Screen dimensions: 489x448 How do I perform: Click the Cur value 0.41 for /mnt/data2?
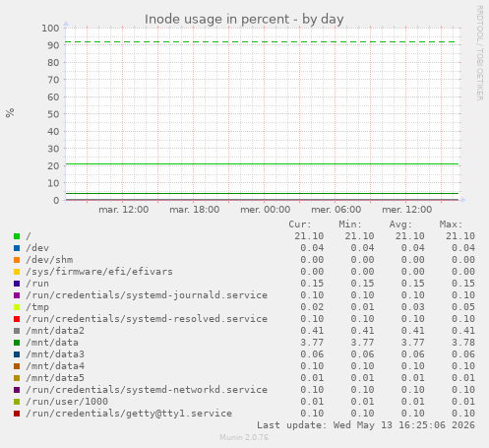(x=312, y=331)
